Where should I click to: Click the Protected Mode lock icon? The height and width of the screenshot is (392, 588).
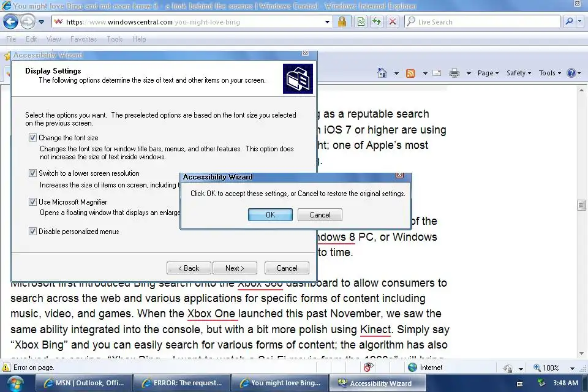click(x=508, y=368)
